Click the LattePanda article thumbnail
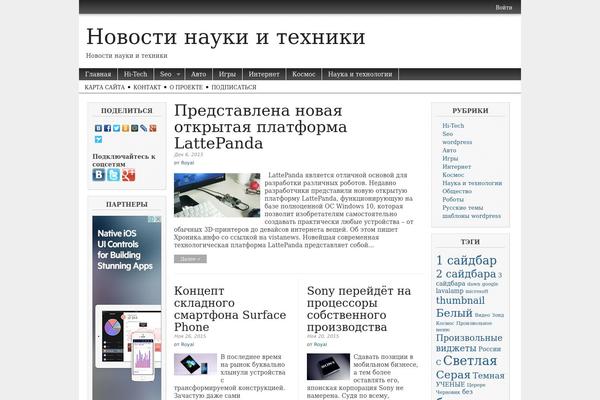This screenshot has height=400, width=600. point(217,195)
